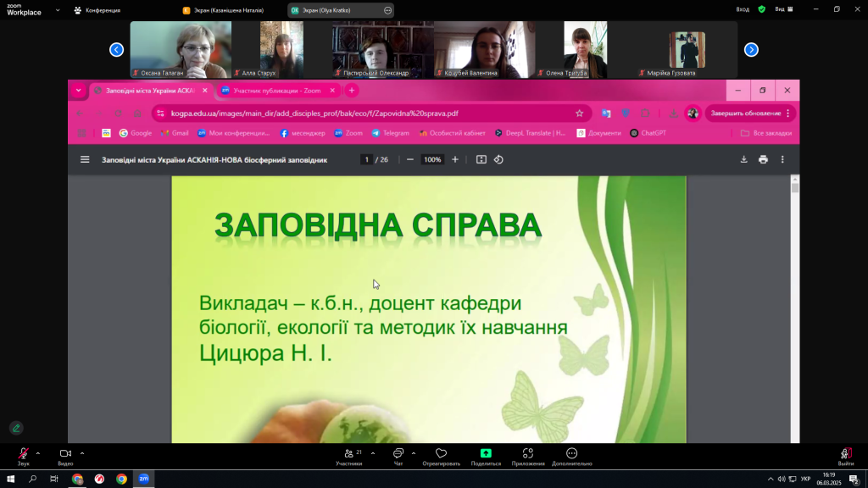Click the PDF page number field
This screenshot has height=488, width=868.
coord(367,159)
